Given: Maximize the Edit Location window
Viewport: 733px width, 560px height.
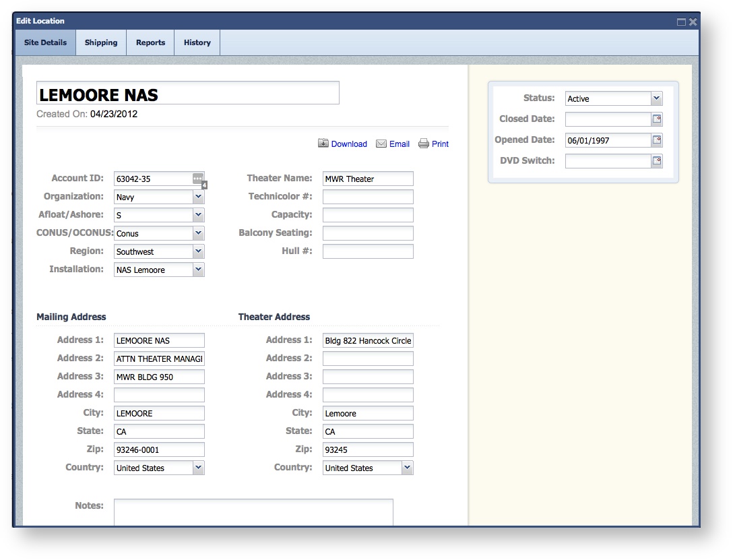Looking at the screenshot, I should pos(681,22).
